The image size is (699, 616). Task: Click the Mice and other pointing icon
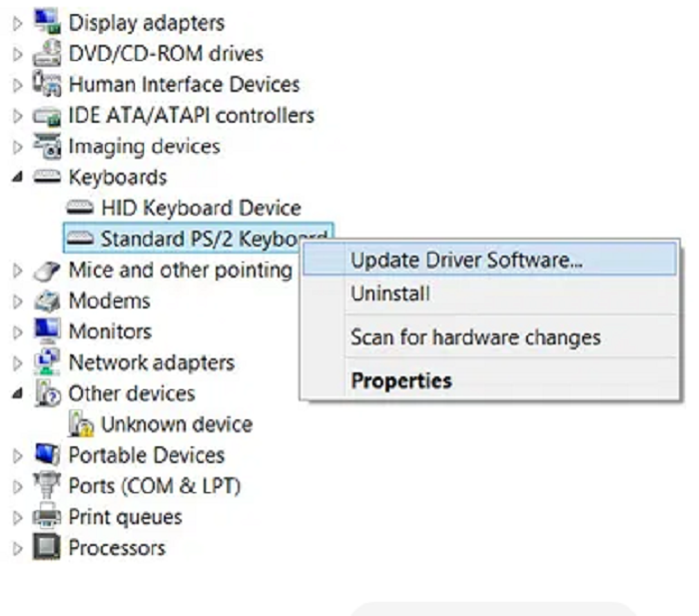(x=47, y=271)
